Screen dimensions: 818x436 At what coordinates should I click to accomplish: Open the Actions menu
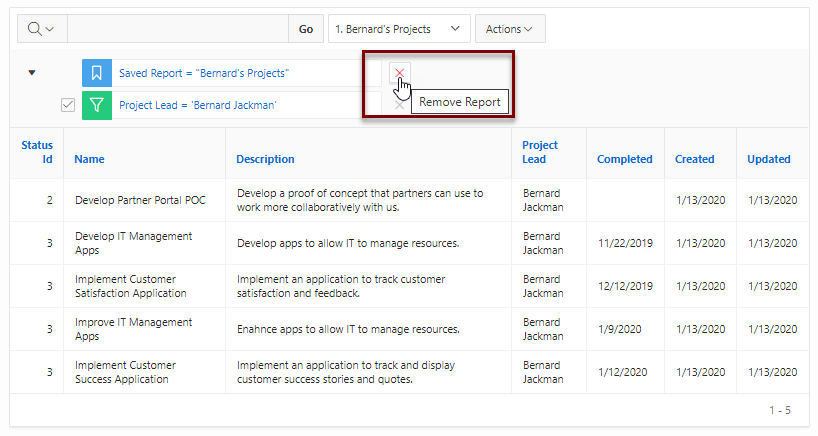pyautogui.click(x=510, y=29)
